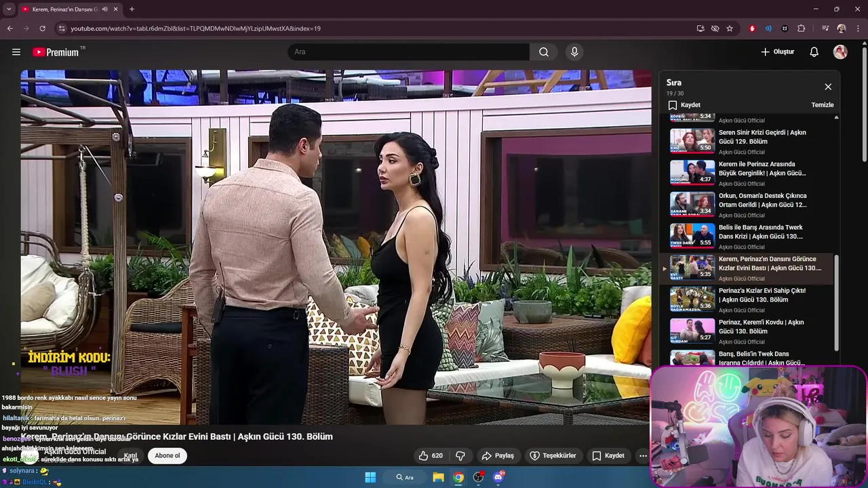Screen dimensions: 868x488
Task: Join the channel with Katıl
Action: pos(130,455)
